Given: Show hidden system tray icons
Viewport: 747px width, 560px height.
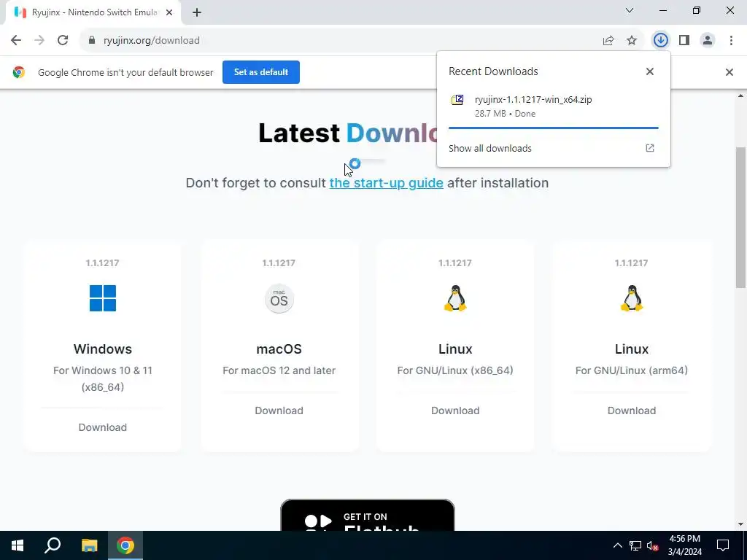Looking at the screenshot, I should [617, 545].
